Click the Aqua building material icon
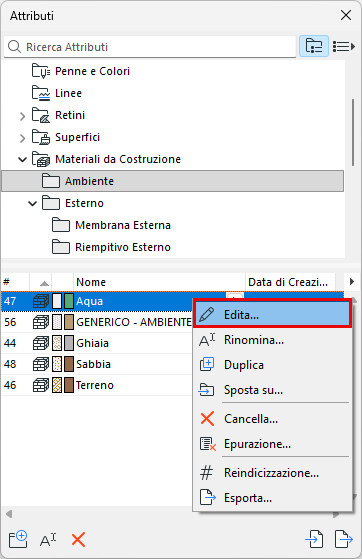Image resolution: width=362 pixels, height=559 pixels. (x=41, y=301)
